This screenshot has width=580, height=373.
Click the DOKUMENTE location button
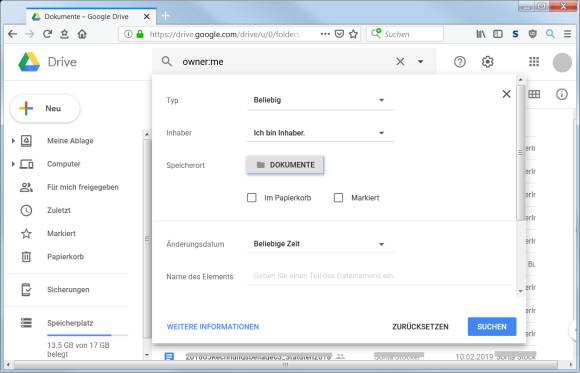[x=285, y=165]
